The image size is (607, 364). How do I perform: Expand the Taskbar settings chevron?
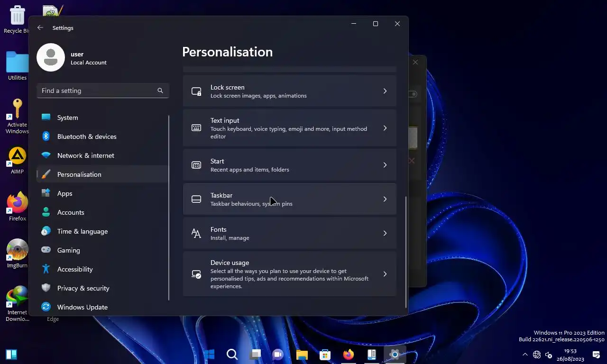click(x=385, y=199)
